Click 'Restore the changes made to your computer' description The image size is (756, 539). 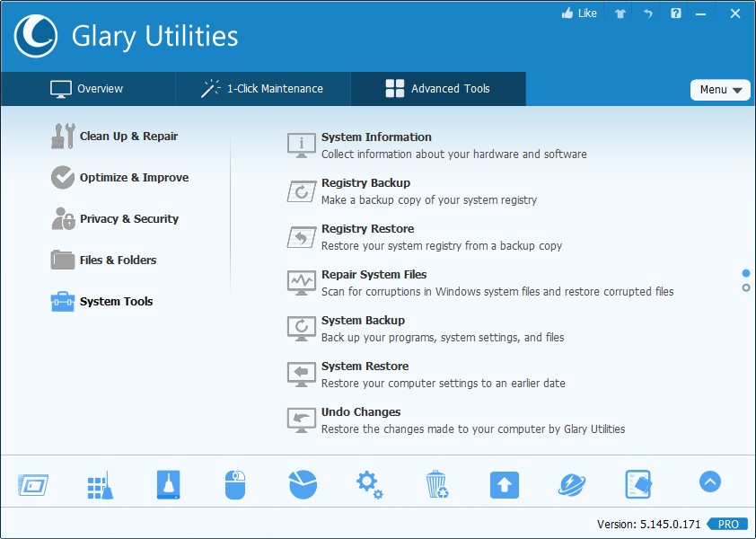(473, 429)
